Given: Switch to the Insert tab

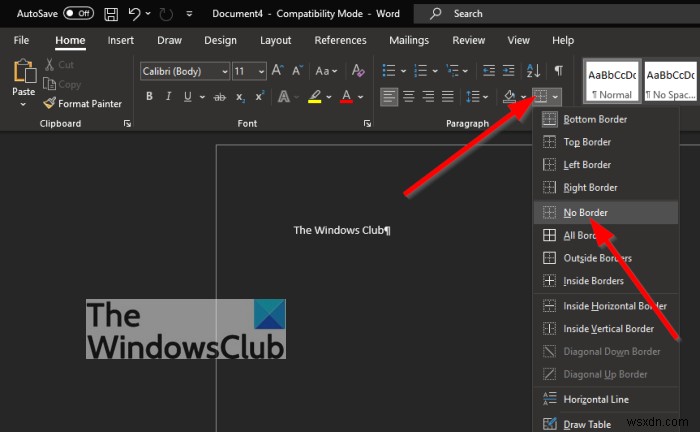Looking at the screenshot, I should coord(121,40).
